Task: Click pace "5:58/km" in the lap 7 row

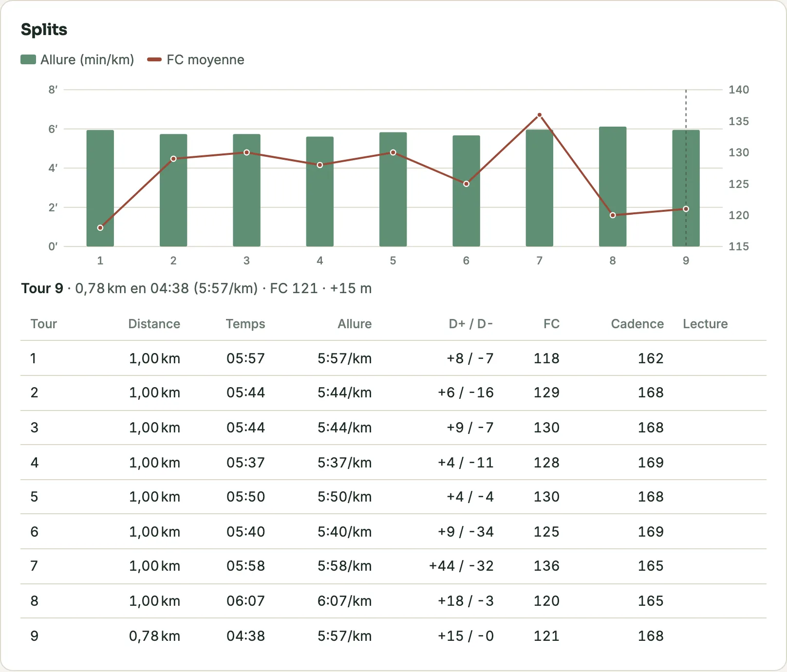Action: (x=344, y=566)
